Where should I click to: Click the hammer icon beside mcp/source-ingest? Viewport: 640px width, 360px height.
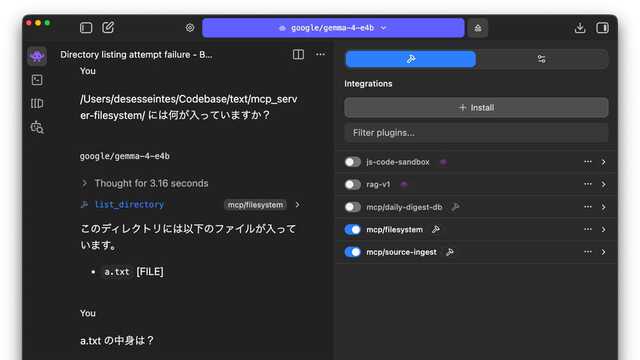pos(450,252)
